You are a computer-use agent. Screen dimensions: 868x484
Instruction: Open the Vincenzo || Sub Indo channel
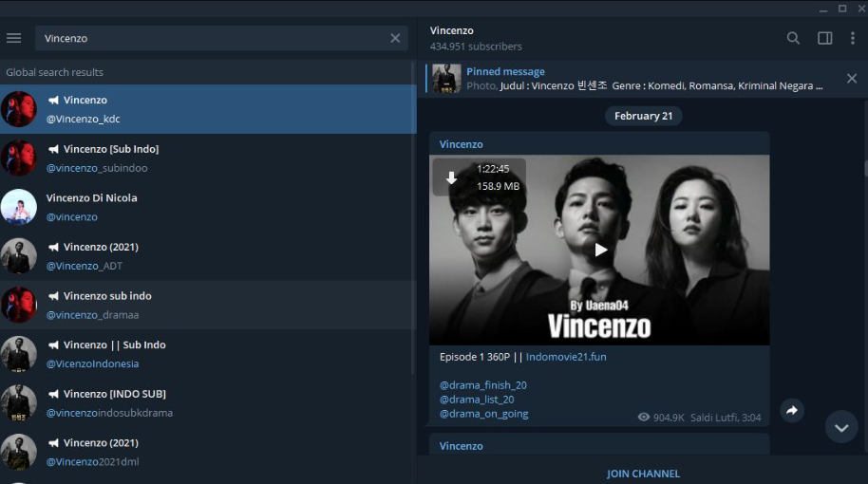pyautogui.click(x=208, y=354)
